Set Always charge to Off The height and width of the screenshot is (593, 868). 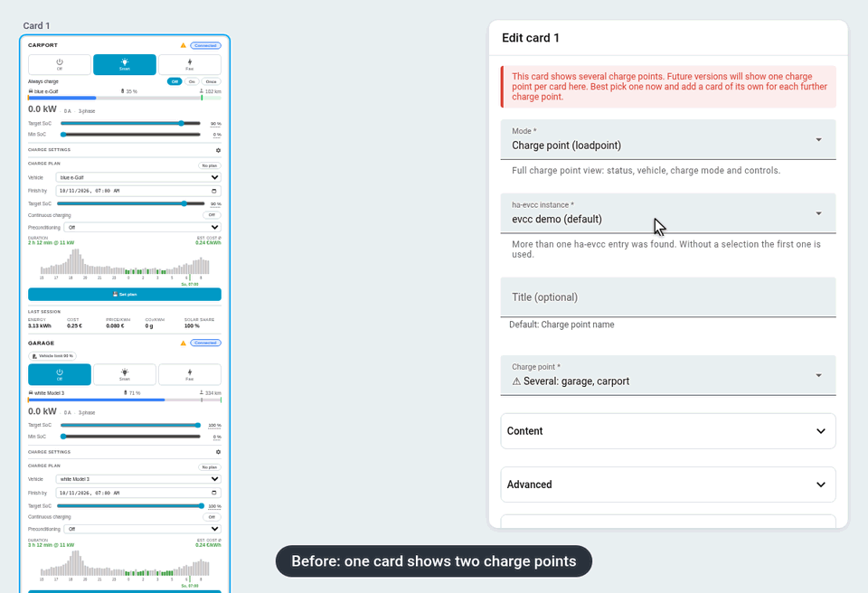pos(175,81)
